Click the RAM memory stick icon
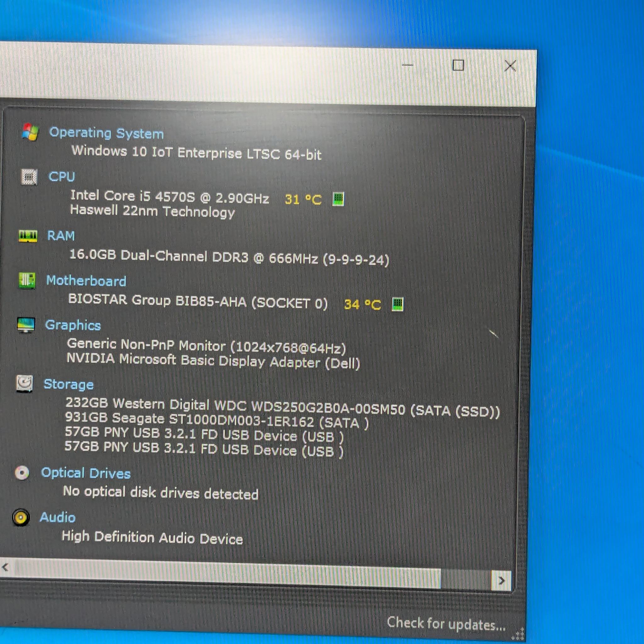The height and width of the screenshot is (644, 644). click(28, 236)
